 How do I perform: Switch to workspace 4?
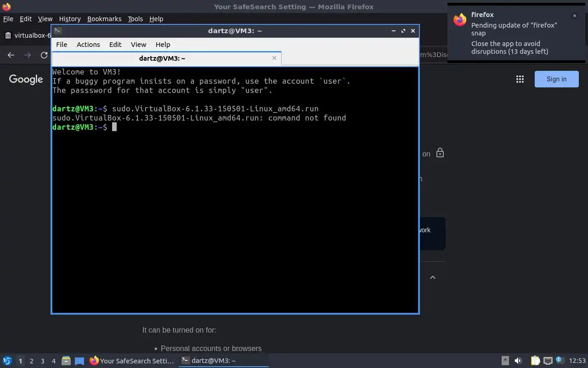(53, 361)
